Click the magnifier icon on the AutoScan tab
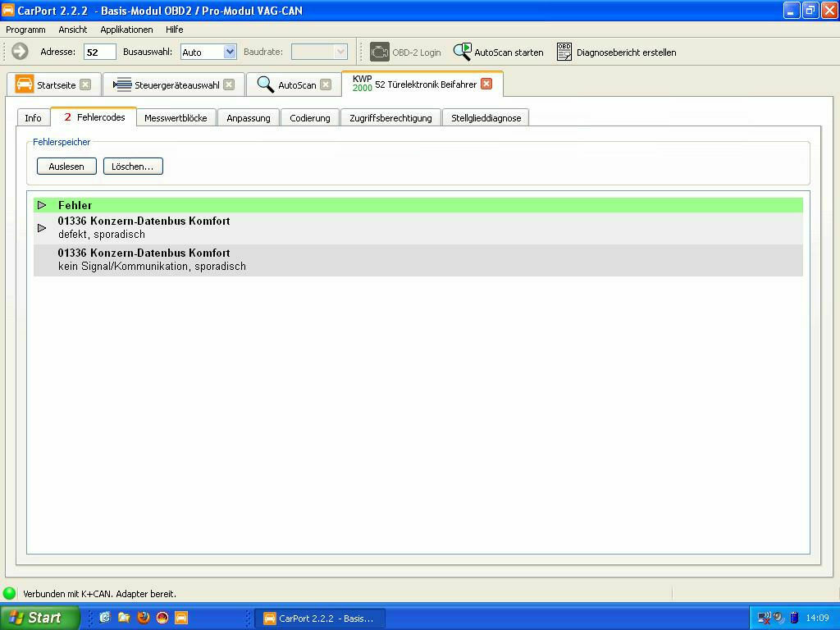840x630 pixels. [x=266, y=84]
